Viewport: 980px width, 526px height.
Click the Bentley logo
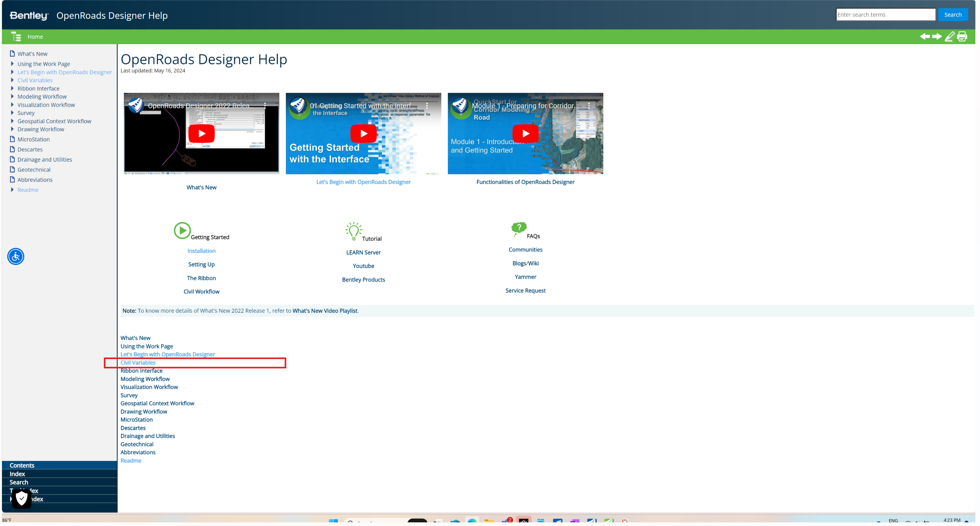[29, 16]
